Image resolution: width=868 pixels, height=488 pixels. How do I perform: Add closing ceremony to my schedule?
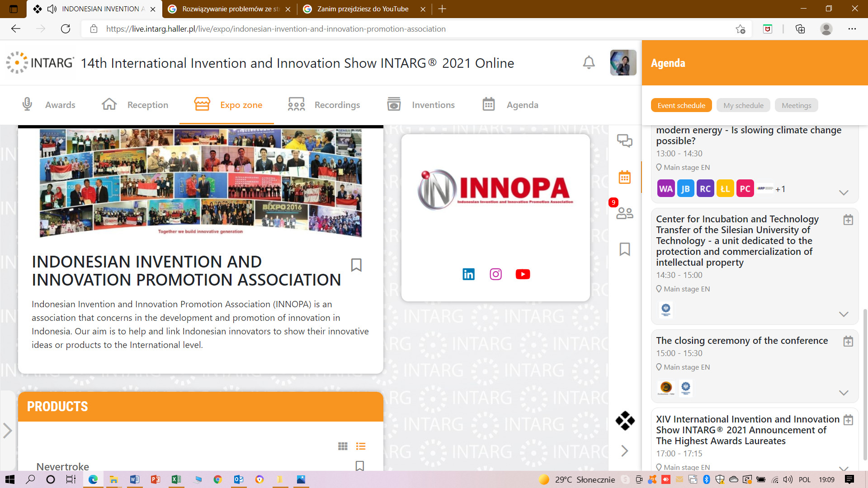coord(848,341)
